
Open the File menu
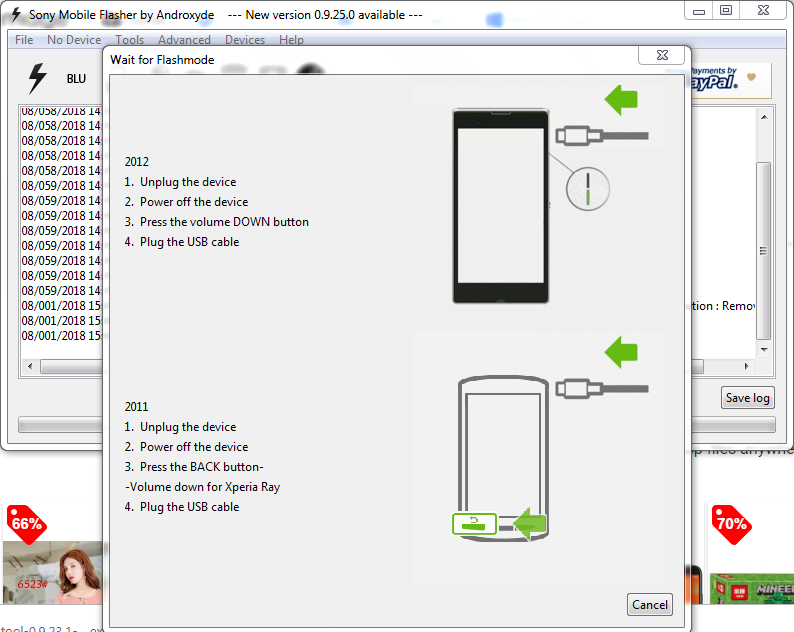tap(24, 40)
